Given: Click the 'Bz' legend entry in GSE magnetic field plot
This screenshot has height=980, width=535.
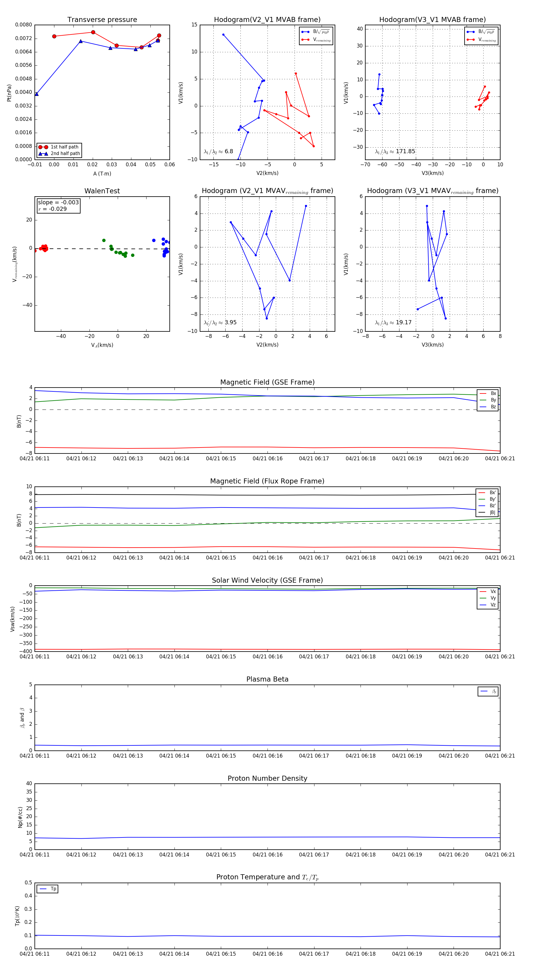Looking at the screenshot, I should 488,407.
